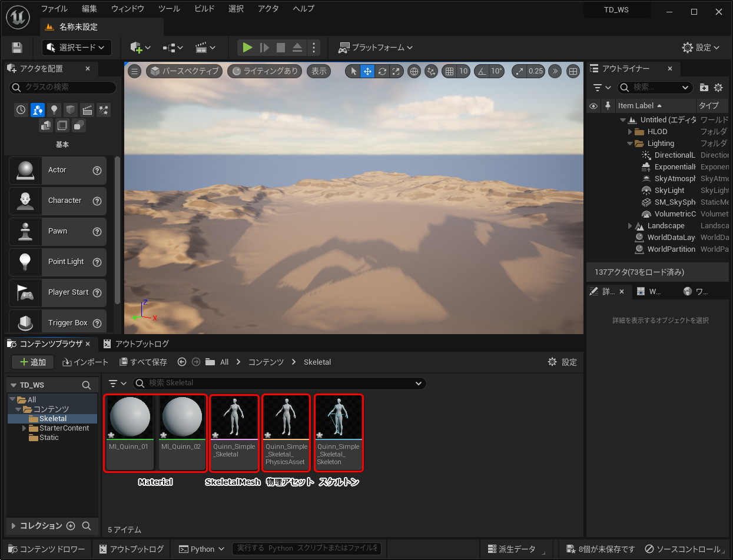Open the viewport hamburger options menu
733x560 pixels.
[x=135, y=71]
